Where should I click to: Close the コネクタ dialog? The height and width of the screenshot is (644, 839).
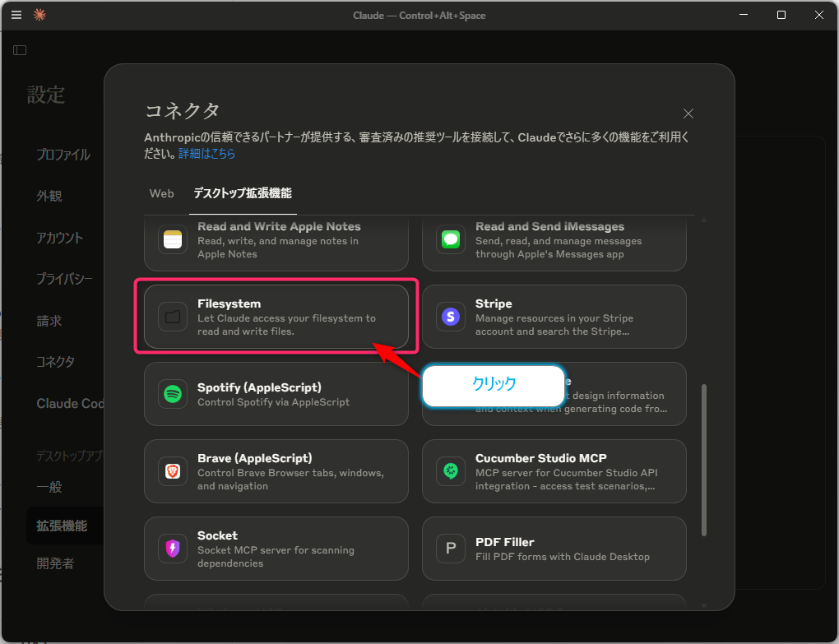pos(688,114)
